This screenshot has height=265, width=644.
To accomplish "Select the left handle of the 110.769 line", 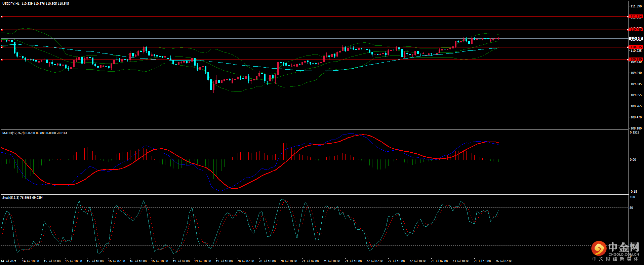I will [2, 30].
